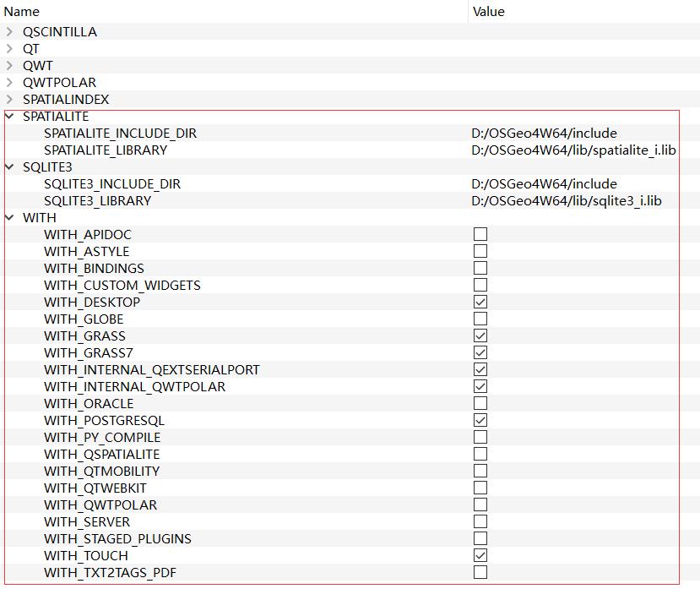Select the QWTPOLAR group label

(x=59, y=82)
